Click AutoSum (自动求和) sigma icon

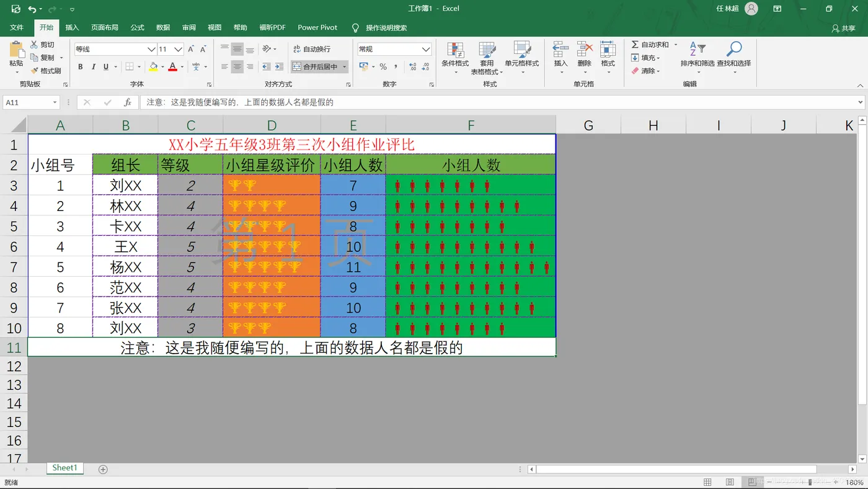click(635, 45)
